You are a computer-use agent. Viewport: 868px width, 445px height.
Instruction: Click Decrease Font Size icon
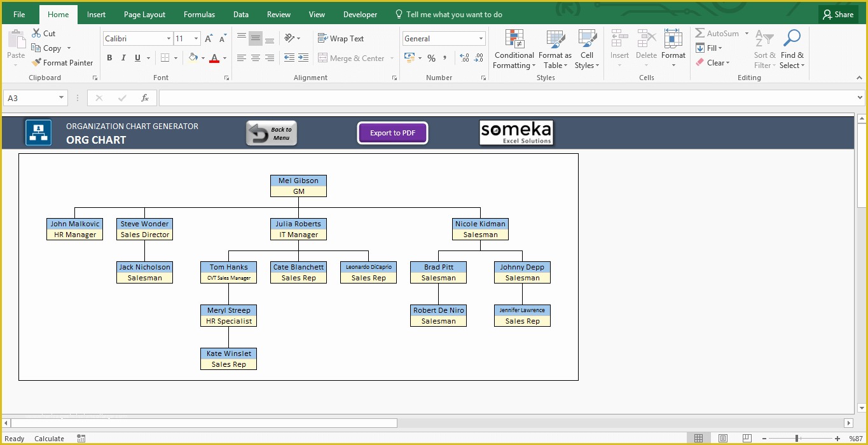(221, 39)
